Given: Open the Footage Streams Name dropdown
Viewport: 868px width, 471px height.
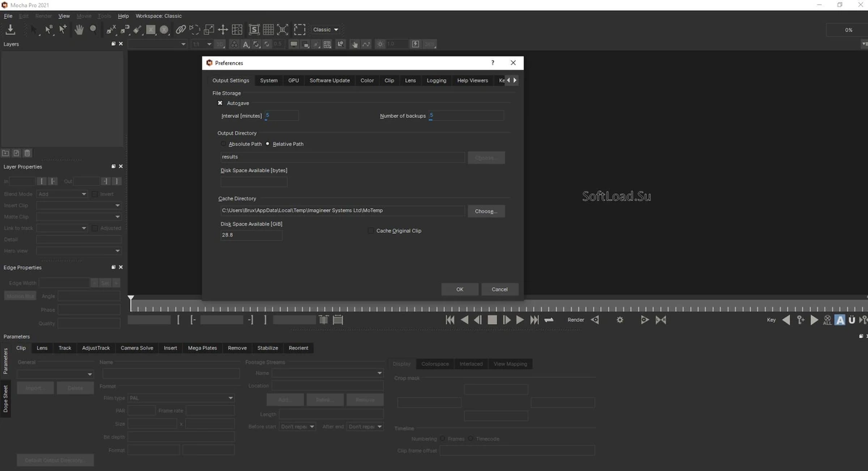Looking at the screenshot, I should [328, 373].
